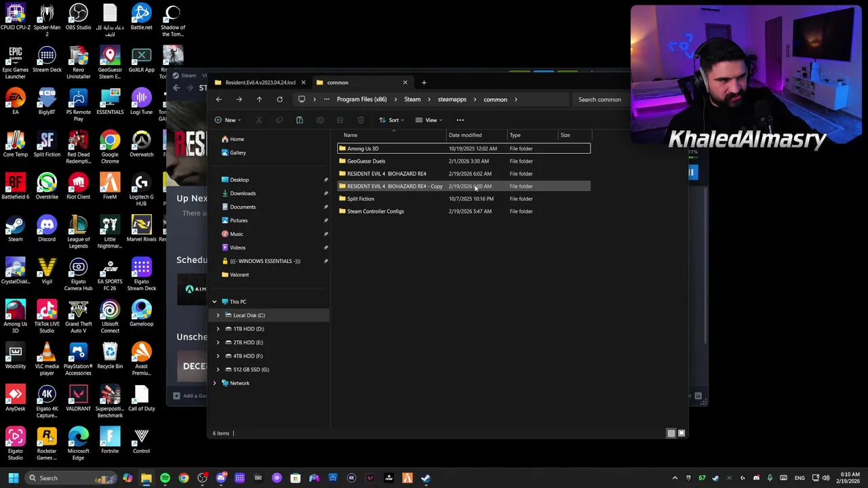Open Spotify from the taskbar
868x488 pixels.
coord(165,478)
